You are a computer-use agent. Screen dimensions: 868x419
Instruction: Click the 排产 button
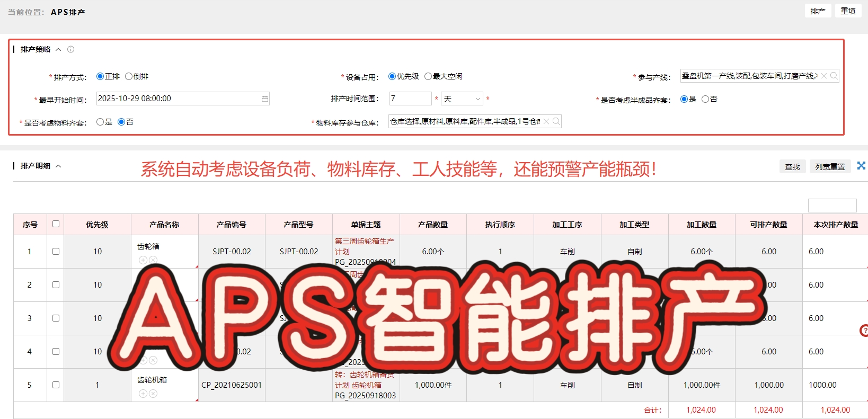pos(818,11)
